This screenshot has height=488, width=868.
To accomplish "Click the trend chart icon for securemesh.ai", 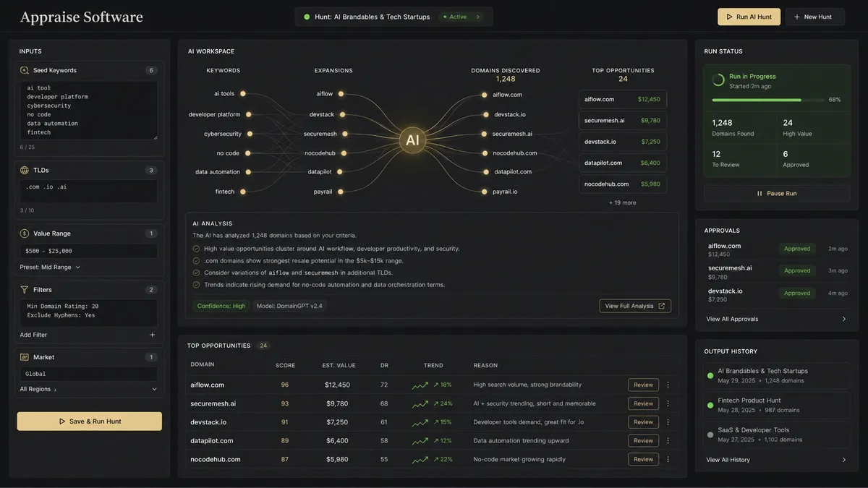I will 420,403.
